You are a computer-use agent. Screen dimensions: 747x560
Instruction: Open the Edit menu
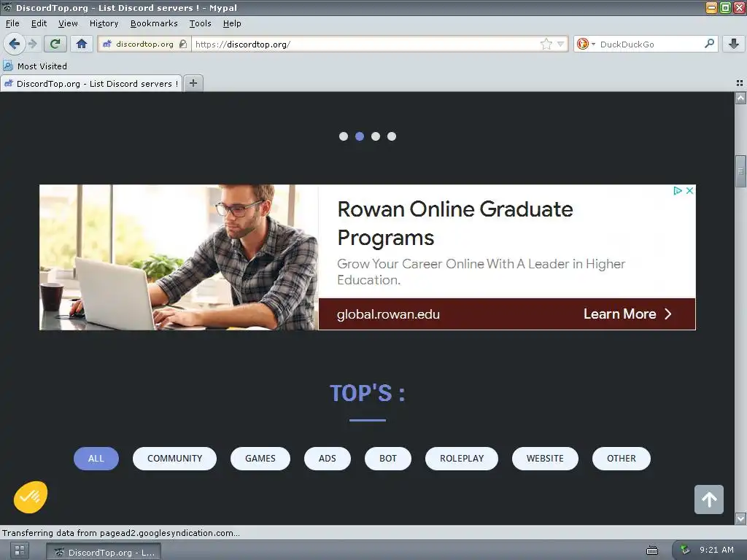(x=39, y=23)
